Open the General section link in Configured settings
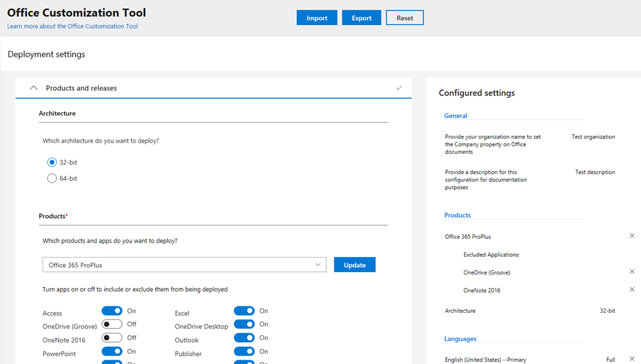641x364 pixels. (x=456, y=116)
